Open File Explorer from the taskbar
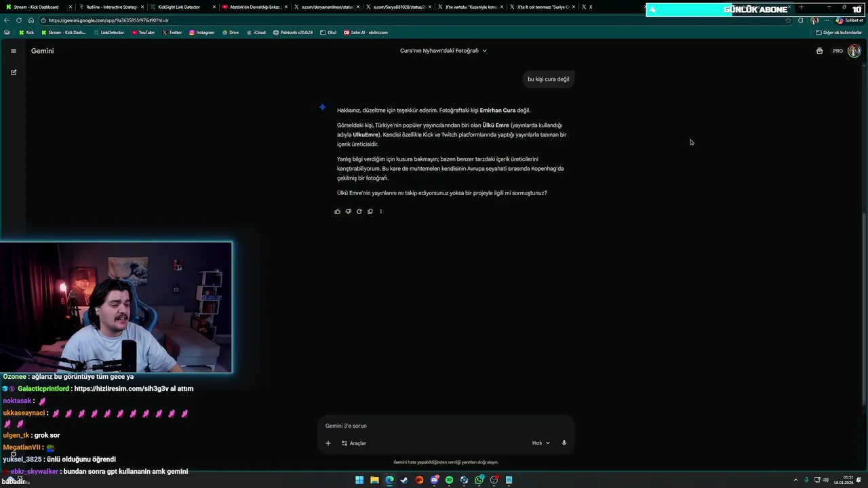868x488 pixels. 374,480
